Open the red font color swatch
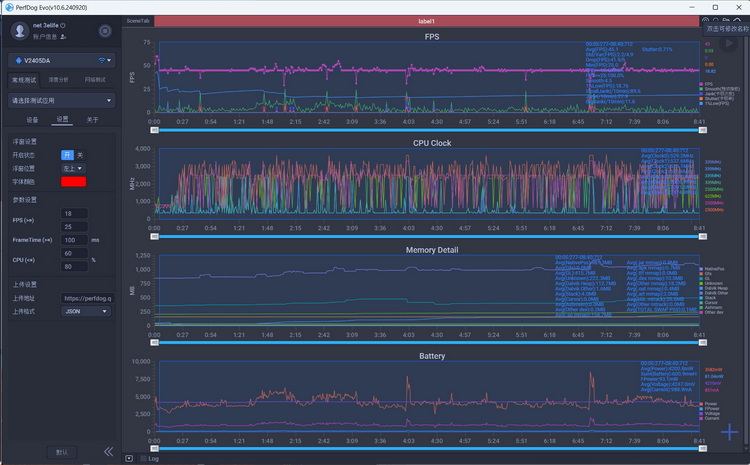This screenshot has height=465, width=750. click(74, 182)
